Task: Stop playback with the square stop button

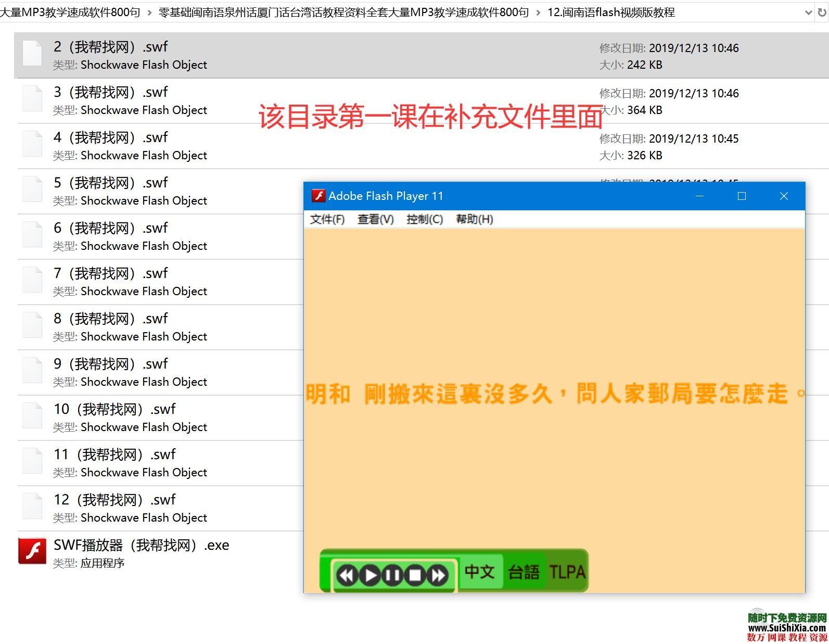Action: point(415,575)
